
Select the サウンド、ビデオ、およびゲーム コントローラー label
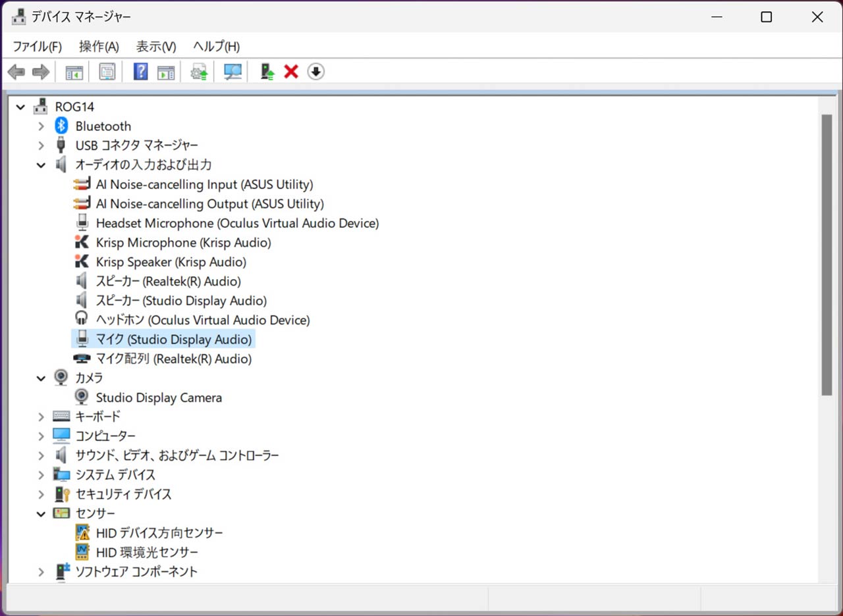[x=177, y=455]
